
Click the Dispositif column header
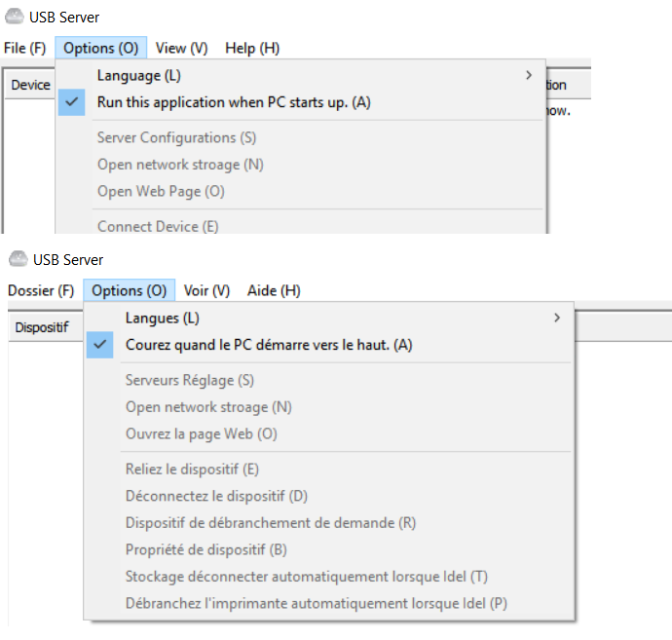tap(41, 327)
